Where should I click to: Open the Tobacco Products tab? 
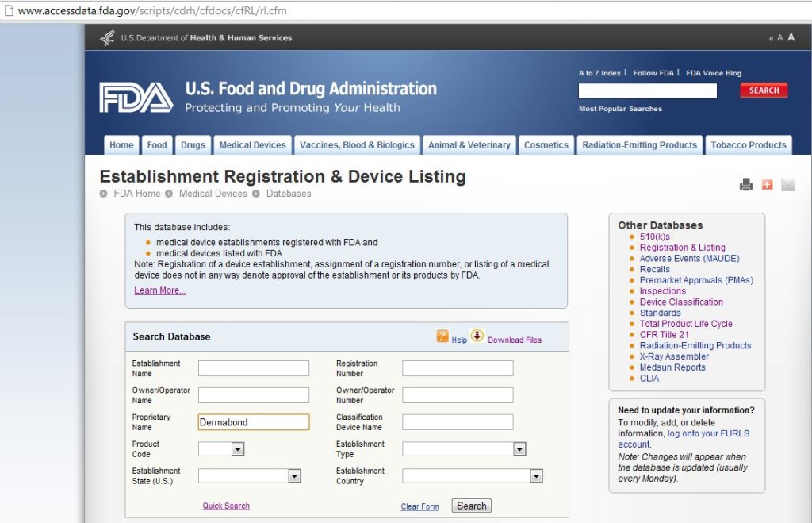coord(749,144)
